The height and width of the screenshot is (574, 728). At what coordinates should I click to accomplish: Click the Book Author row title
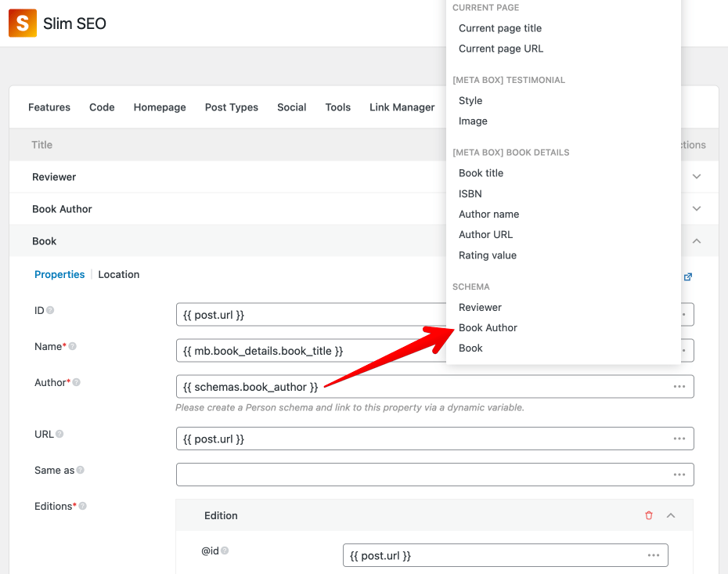pyautogui.click(x=62, y=209)
